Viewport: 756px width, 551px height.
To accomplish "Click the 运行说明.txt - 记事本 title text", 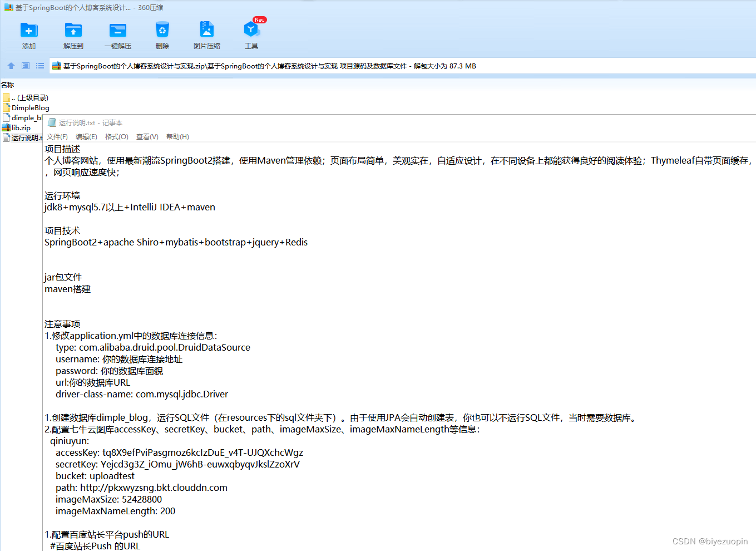I will click(x=91, y=122).
